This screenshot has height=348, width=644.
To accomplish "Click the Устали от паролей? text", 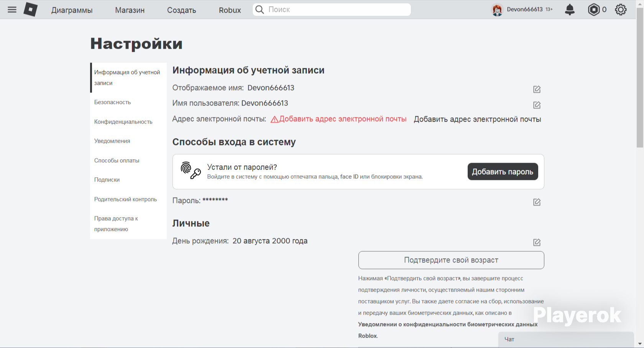I will [x=242, y=167].
